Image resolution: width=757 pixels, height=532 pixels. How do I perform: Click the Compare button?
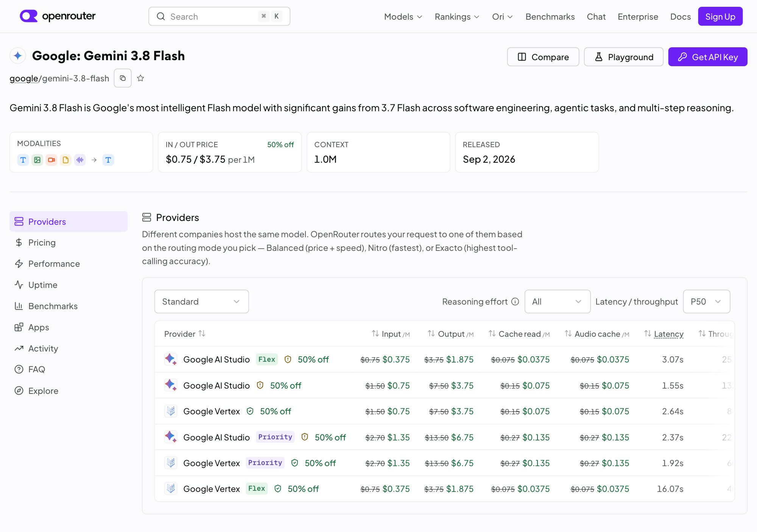click(543, 57)
